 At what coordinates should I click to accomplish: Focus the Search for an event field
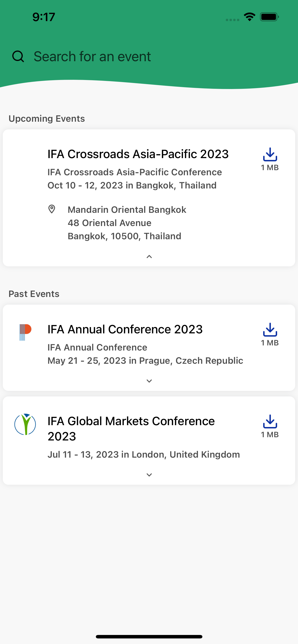[x=149, y=57]
